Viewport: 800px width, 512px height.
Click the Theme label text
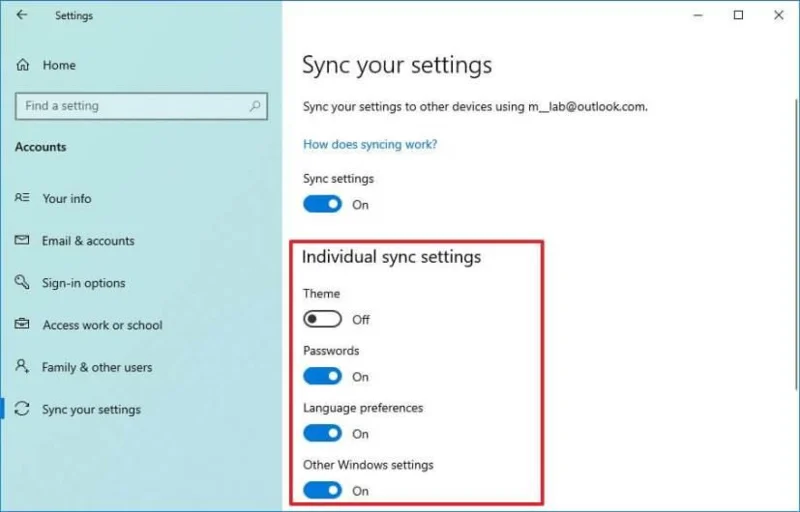pos(321,294)
